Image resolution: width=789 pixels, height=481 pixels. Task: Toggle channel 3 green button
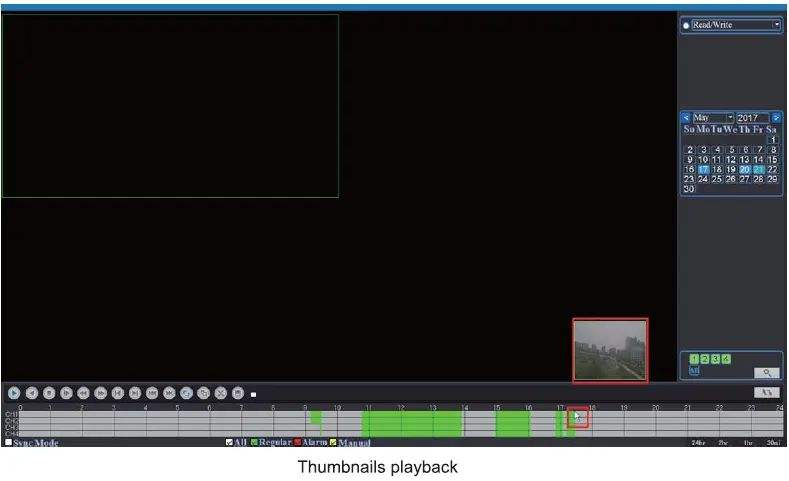point(715,359)
